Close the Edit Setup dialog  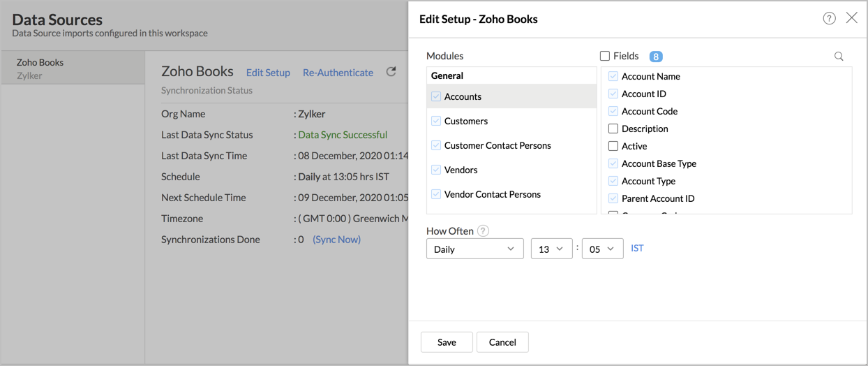click(852, 18)
